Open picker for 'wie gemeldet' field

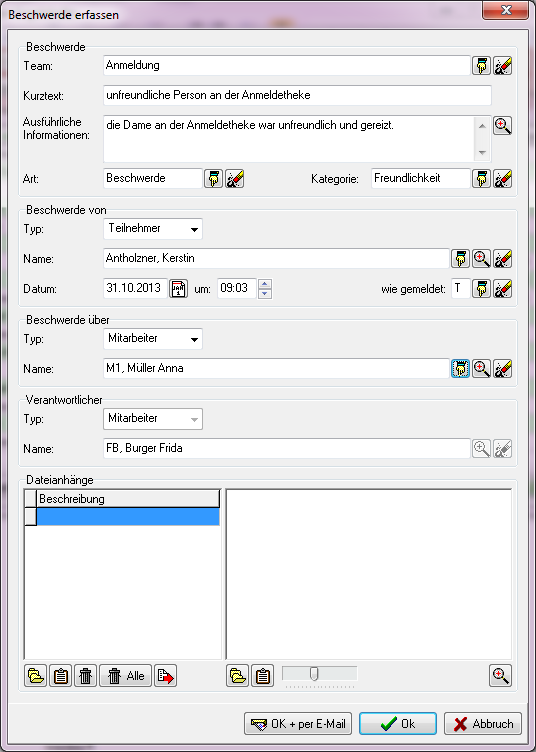click(x=481, y=289)
